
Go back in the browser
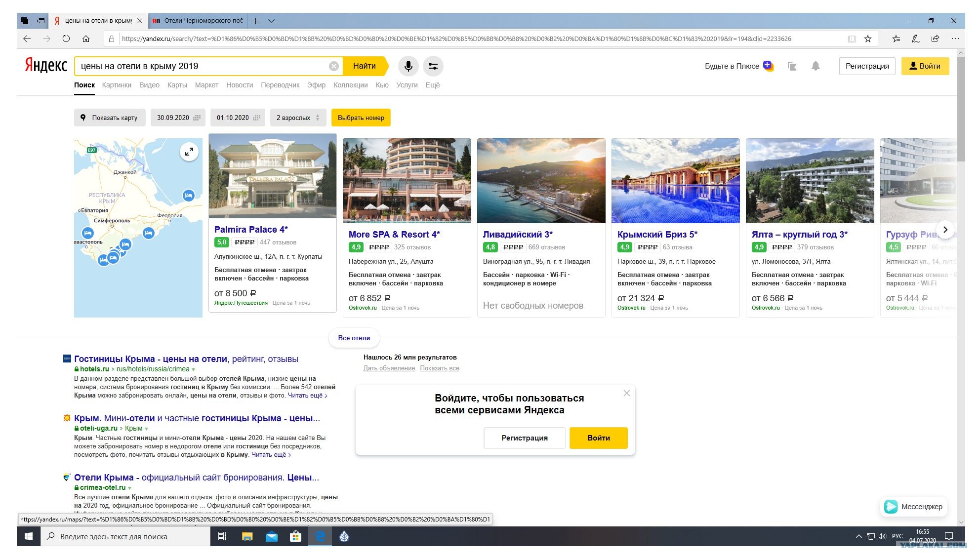point(27,39)
